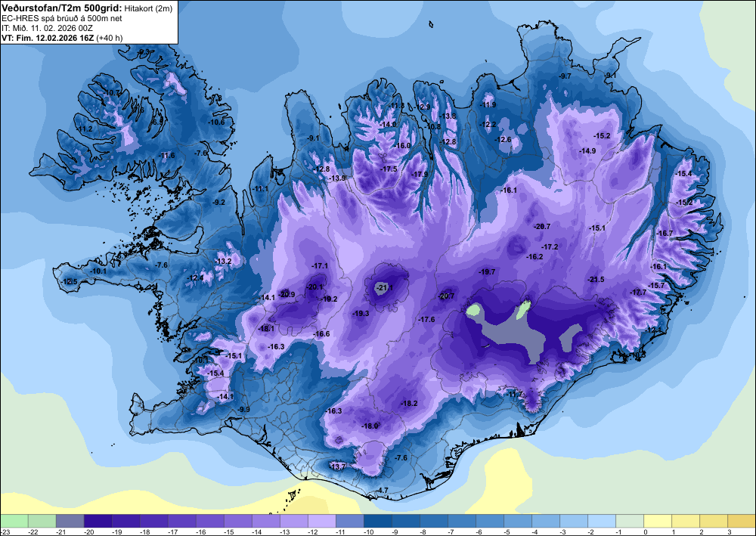Select the legend color swatch labeled -21
The width and height of the screenshot is (756, 536).
70,521
